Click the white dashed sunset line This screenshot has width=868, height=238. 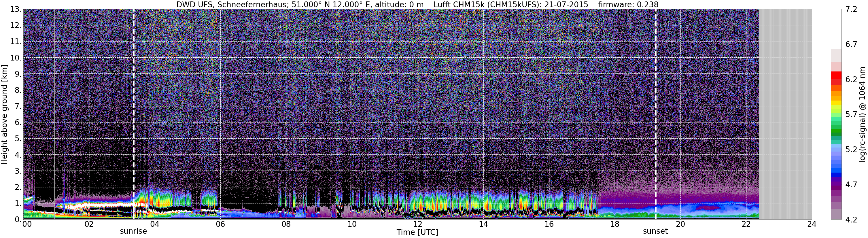(x=656, y=114)
